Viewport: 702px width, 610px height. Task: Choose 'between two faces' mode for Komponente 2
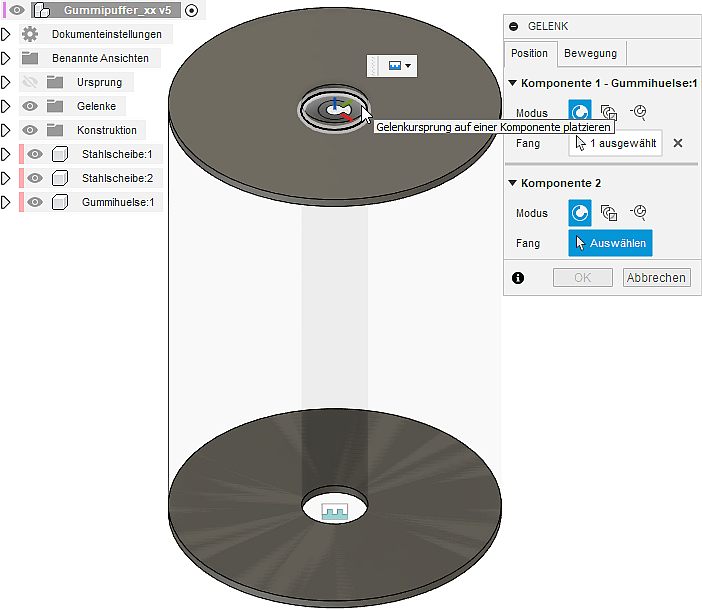(x=609, y=213)
